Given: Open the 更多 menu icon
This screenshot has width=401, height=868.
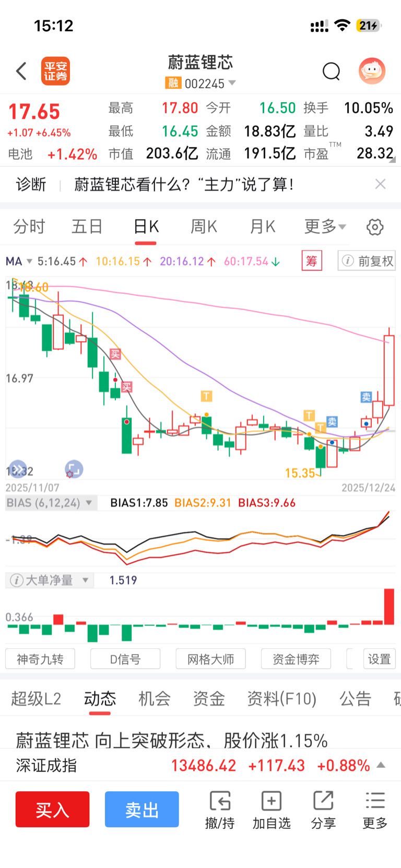Looking at the screenshot, I should pyautogui.click(x=375, y=810).
